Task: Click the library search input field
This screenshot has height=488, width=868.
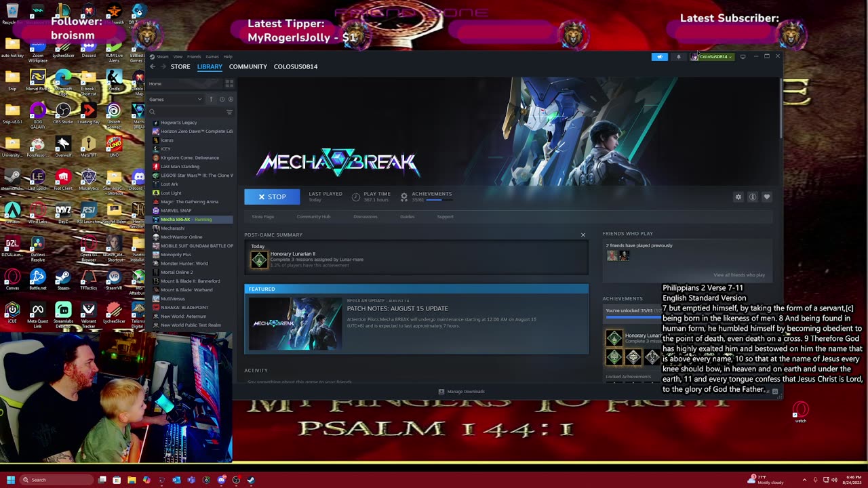Action: pyautogui.click(x=191, y=112)
